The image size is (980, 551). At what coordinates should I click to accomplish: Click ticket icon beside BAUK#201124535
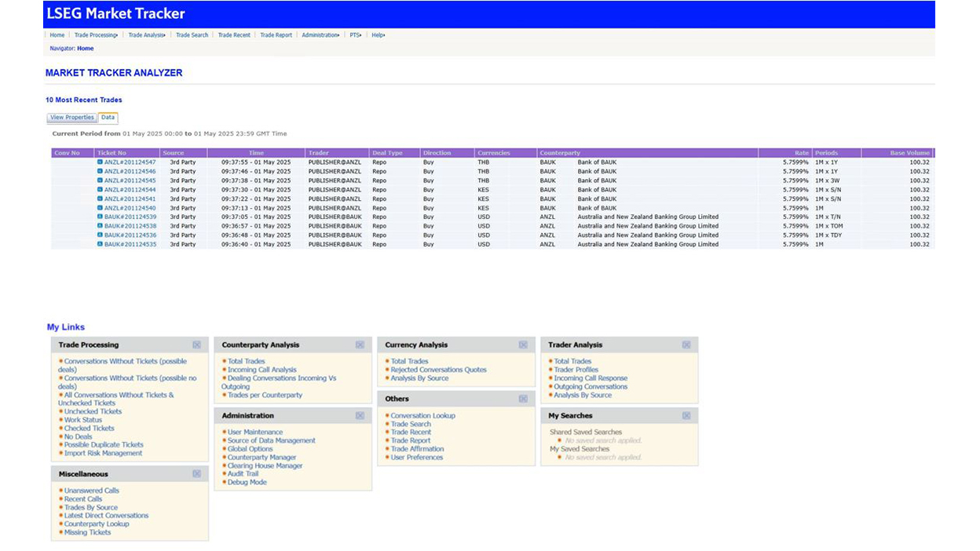101,244
